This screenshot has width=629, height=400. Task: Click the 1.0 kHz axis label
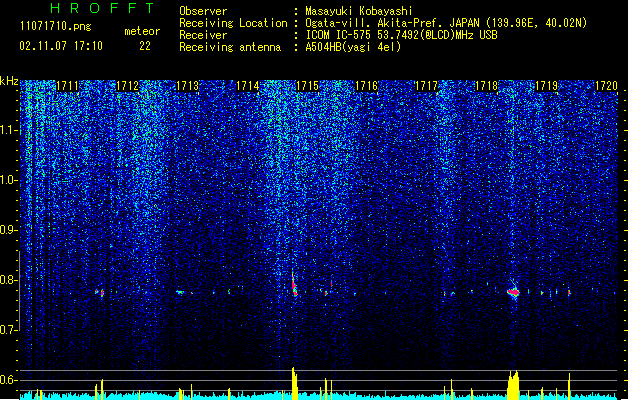pos(9,180)
